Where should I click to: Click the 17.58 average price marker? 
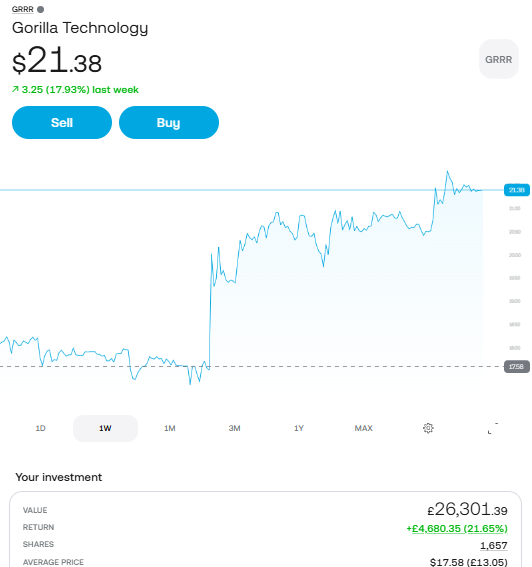516,366
